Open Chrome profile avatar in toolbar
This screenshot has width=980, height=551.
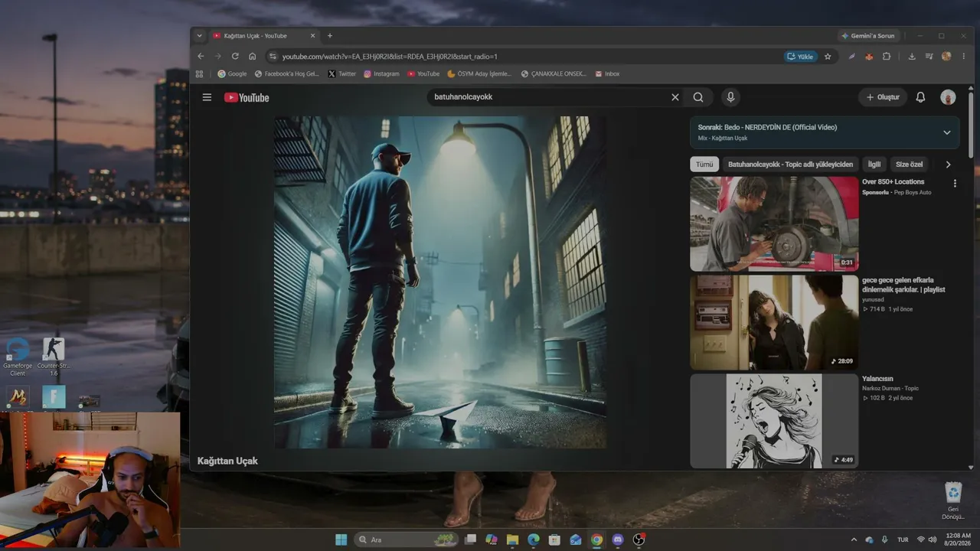coord(946,56)
